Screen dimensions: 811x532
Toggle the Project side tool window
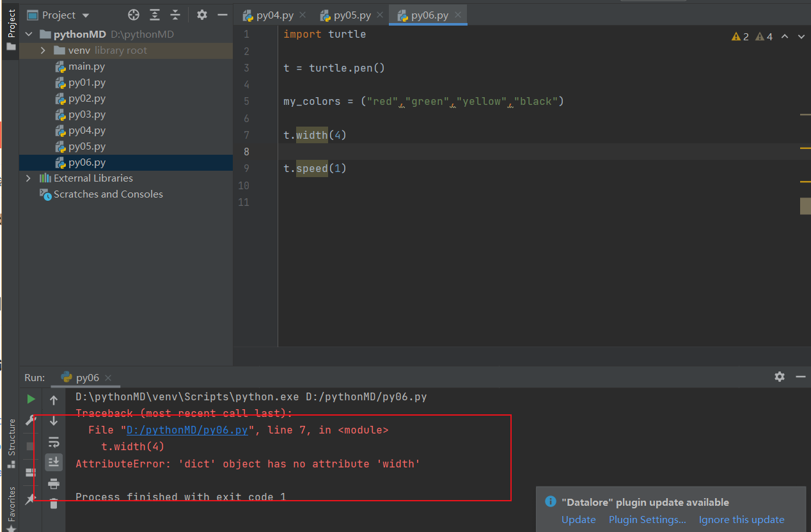[11, 30]
